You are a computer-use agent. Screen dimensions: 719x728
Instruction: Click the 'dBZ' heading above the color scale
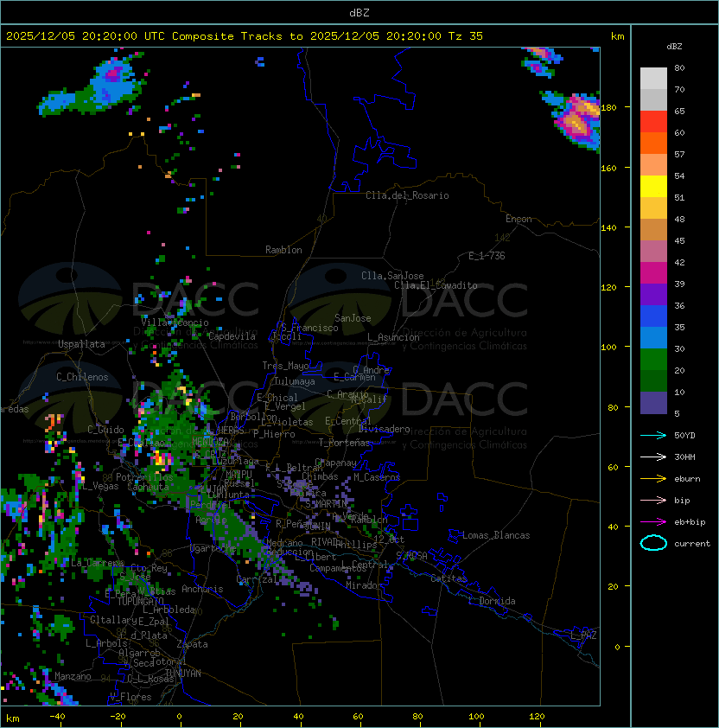674,47
